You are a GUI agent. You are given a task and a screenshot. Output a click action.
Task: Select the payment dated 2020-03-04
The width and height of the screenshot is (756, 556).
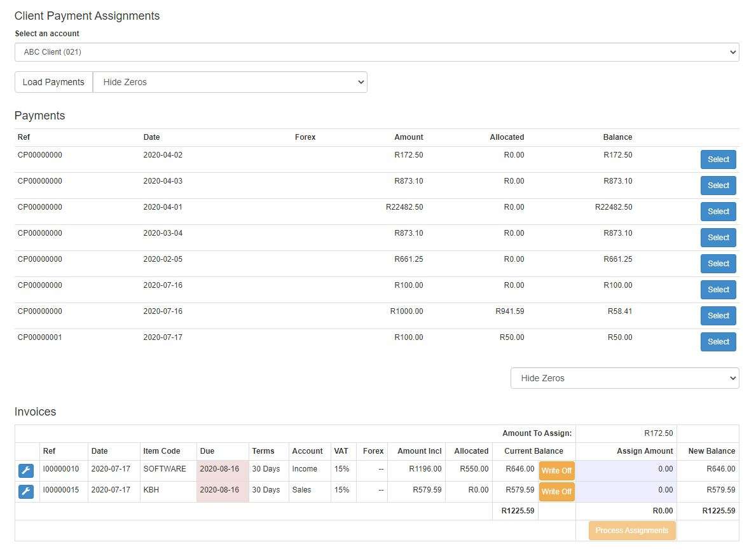click(718, 238)
